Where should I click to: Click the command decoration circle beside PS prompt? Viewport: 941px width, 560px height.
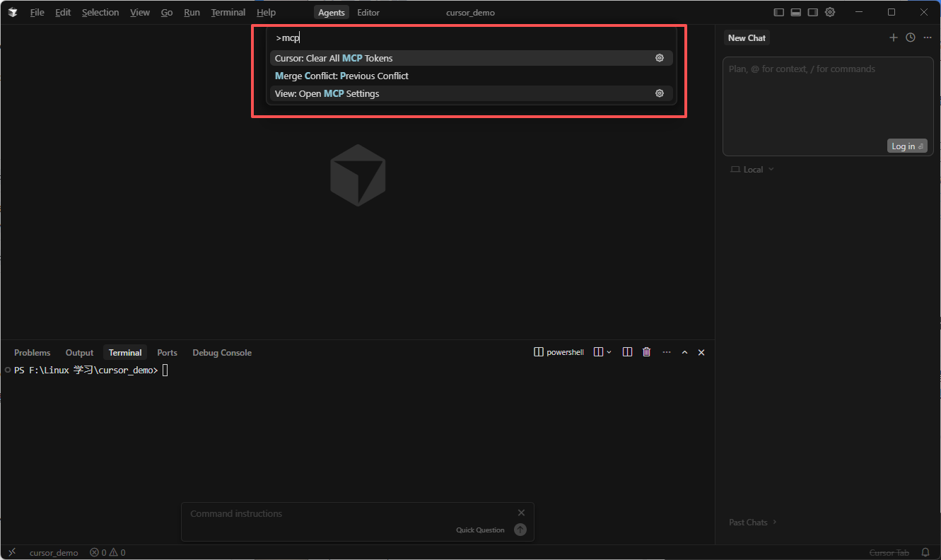[x=7, y=370]
